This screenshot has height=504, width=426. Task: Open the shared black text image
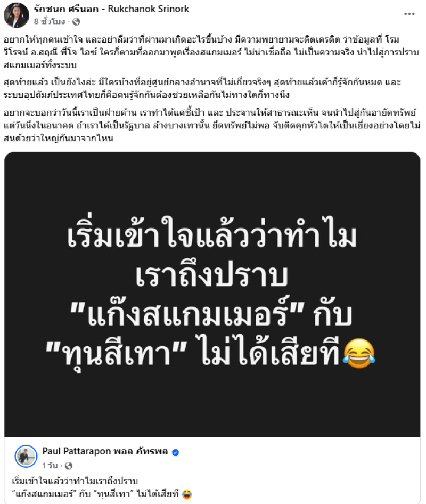tap(212, 295)
